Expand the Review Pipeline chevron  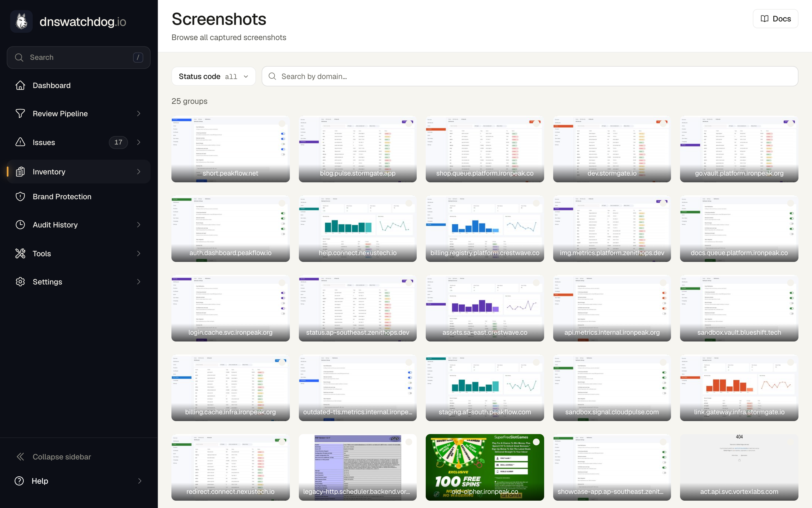click(139, 113)
